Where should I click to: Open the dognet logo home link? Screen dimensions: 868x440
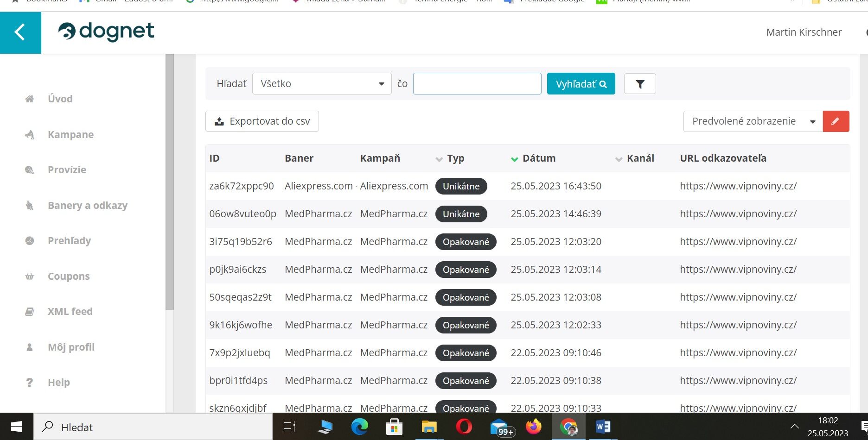tap(106, 32)
